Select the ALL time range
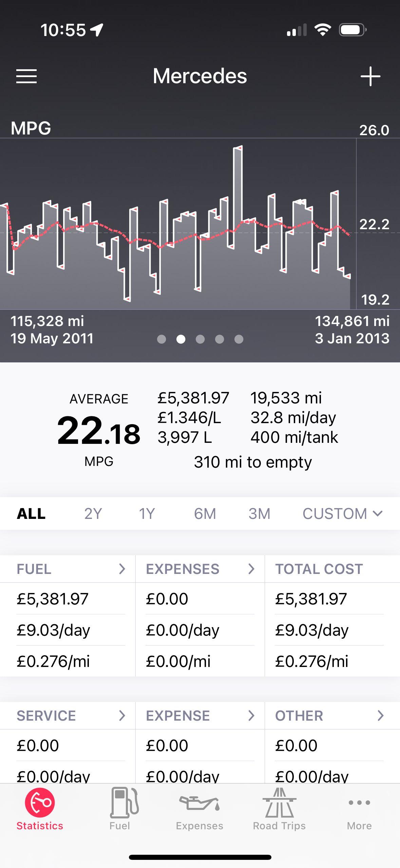Image resolution: width=400 pixels, height=868 pixels. (31, 513)
